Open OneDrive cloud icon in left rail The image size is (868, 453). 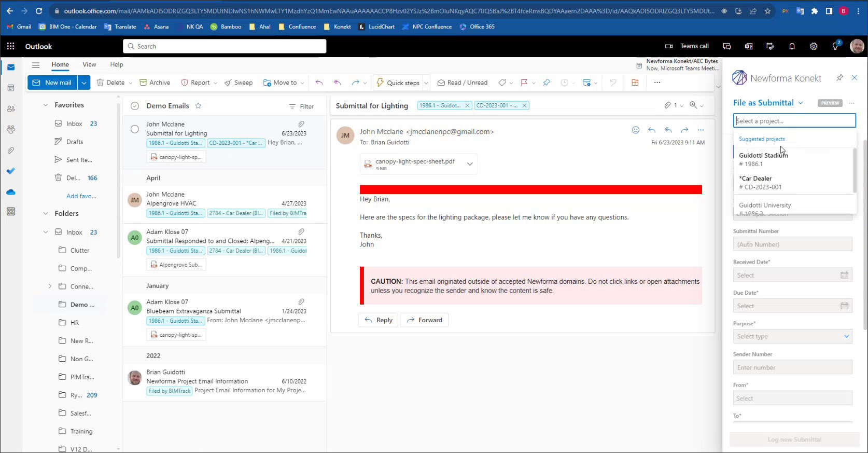[11, 192]
